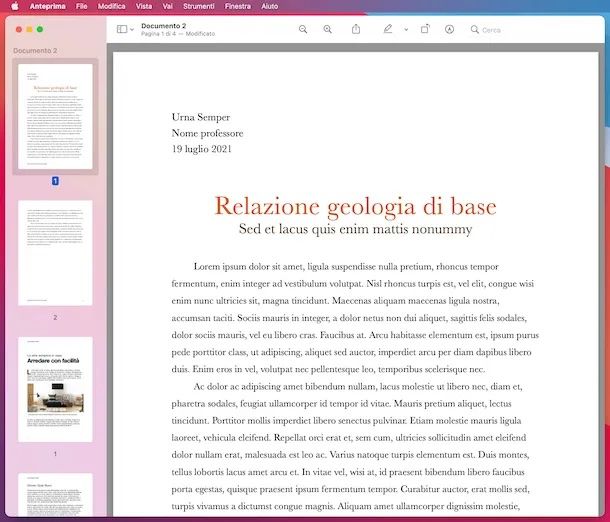Zoom in with the plus magnifier
The height and width of the screenshot is (522, 610).
pos(328,29)
